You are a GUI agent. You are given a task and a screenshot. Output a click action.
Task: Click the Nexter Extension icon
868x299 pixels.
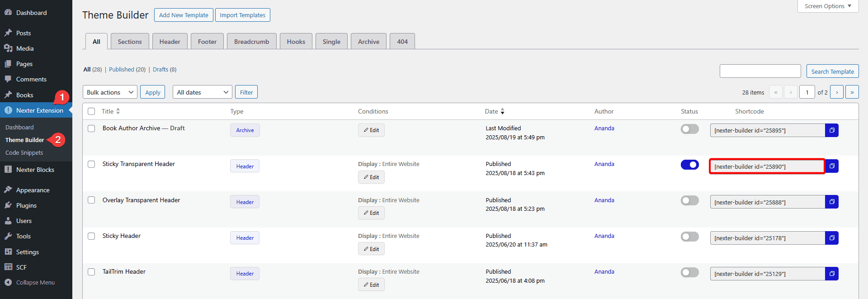(x=8, y=110)
